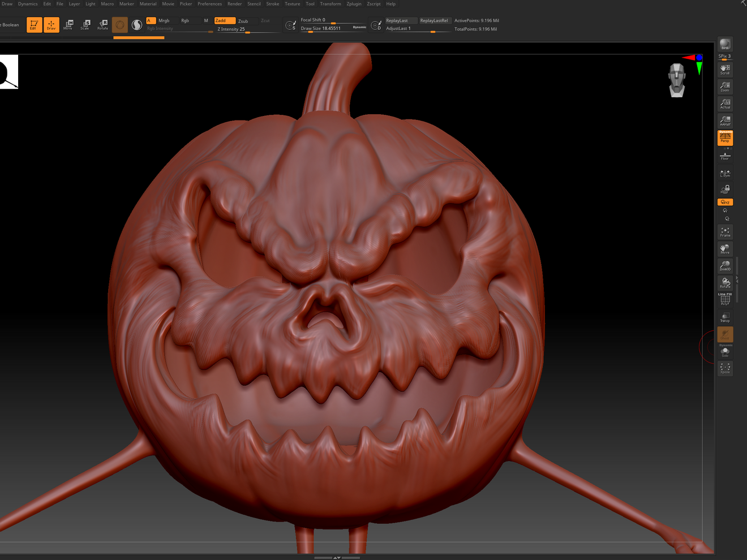The image size is (747, 560).
Task: Click the ReplayLastRel button
Action: (435, 20)
